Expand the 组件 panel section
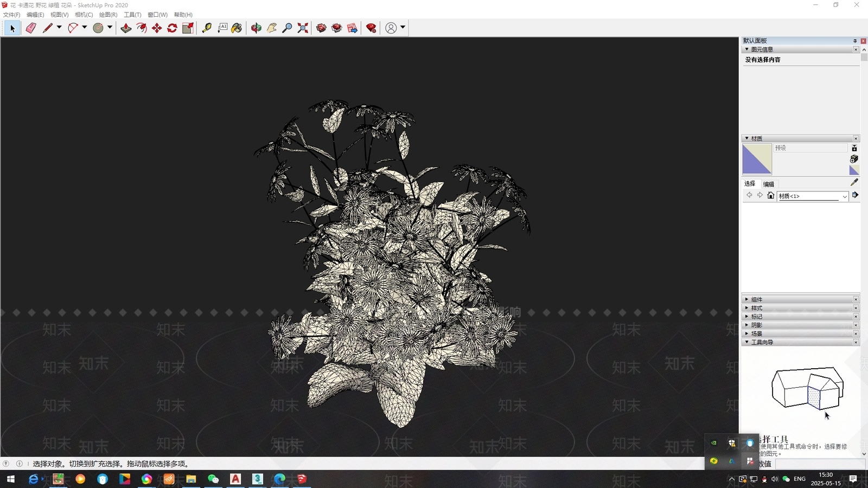868x488 pixels. point(800,299)
